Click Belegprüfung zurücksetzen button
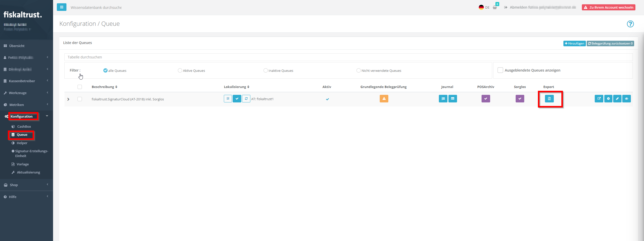Screen dimensions: 644x241 [610, 43]
